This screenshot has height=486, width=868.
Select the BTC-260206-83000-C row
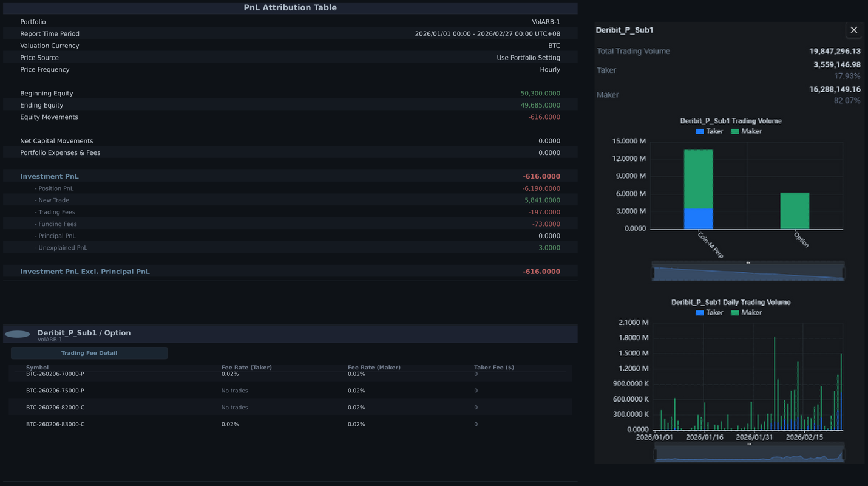(290, 424)
